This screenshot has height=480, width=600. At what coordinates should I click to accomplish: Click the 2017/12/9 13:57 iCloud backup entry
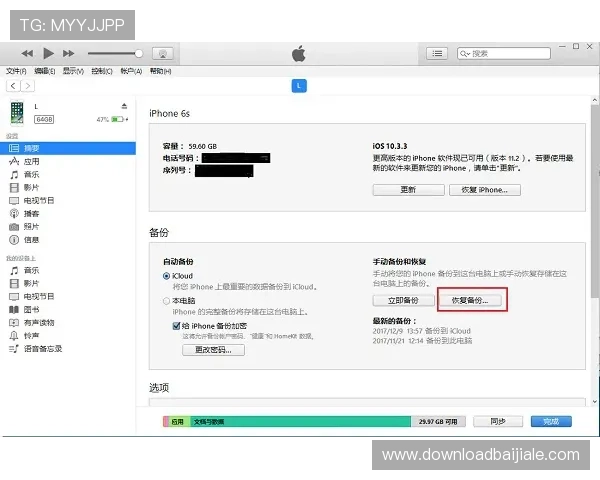422,331
